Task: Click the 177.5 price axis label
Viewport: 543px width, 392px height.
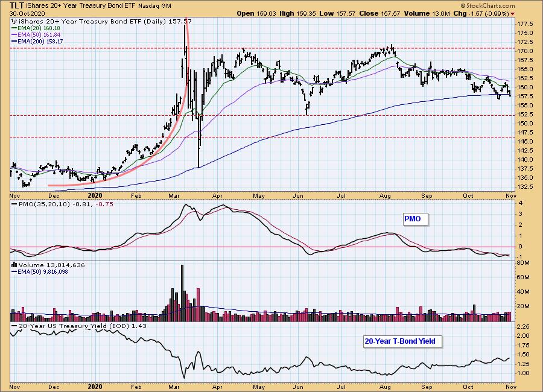Action: pos(525,24)
